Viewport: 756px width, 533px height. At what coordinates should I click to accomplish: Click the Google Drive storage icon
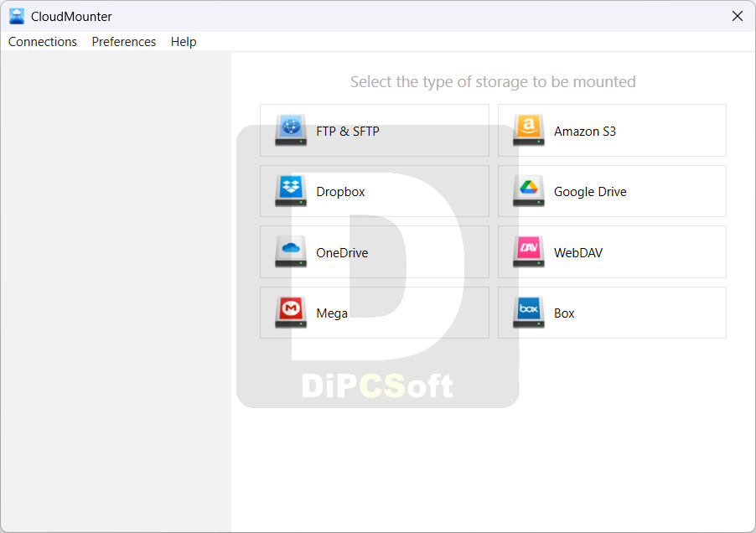528,191
